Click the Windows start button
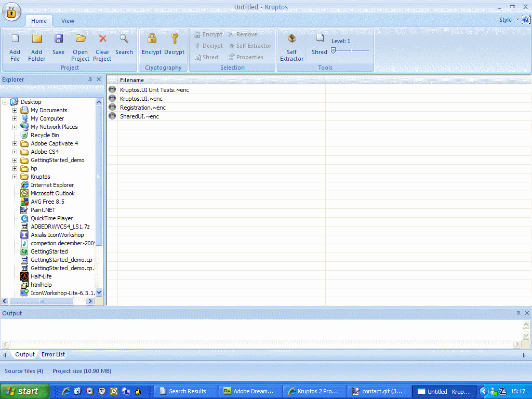The width and height of the screenshot is (532, 399). [x=24, y=391]
